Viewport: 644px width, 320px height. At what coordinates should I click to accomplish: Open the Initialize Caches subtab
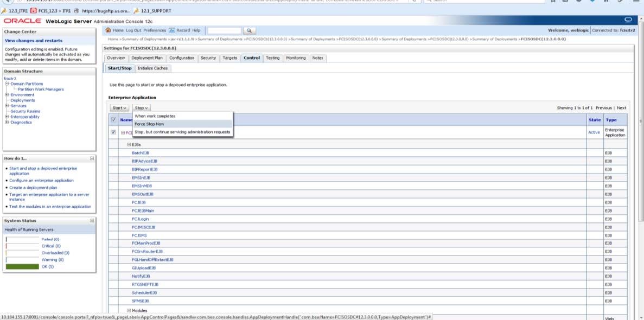[x=153, y=68]
